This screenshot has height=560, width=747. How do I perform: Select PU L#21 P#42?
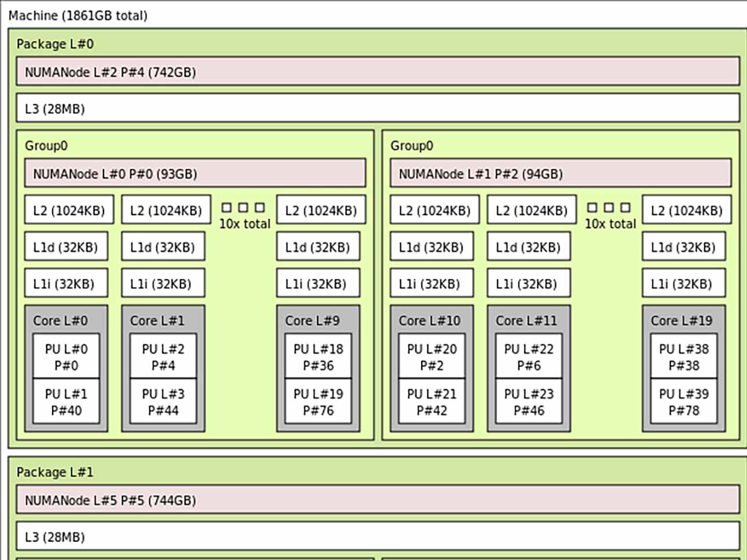click(432, 402)
